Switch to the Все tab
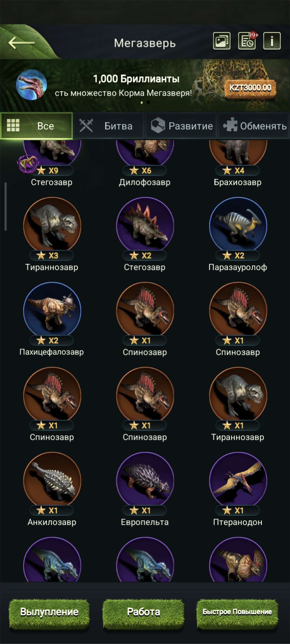This screenshot has width=290, height=644. click(36, 126)
